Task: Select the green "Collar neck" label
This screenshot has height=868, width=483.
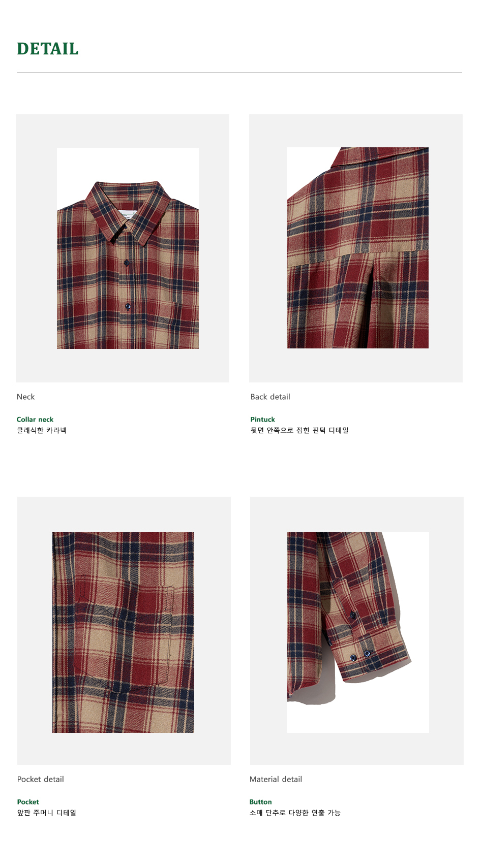Action: (x=35, y=420)
